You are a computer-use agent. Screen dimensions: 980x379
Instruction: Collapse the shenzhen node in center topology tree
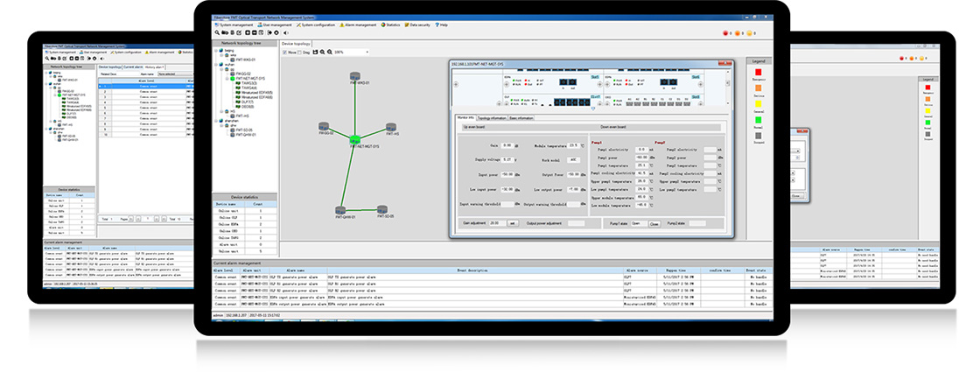[215, 121]
